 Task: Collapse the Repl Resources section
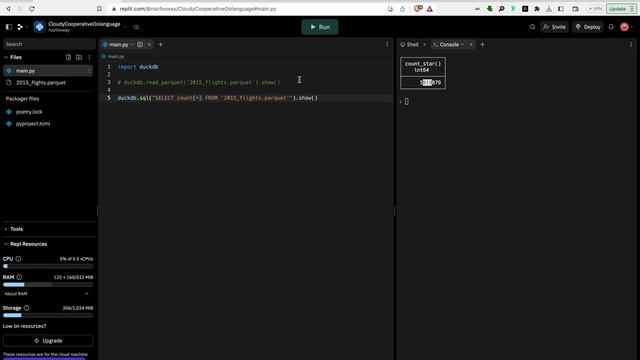[6, 244]
